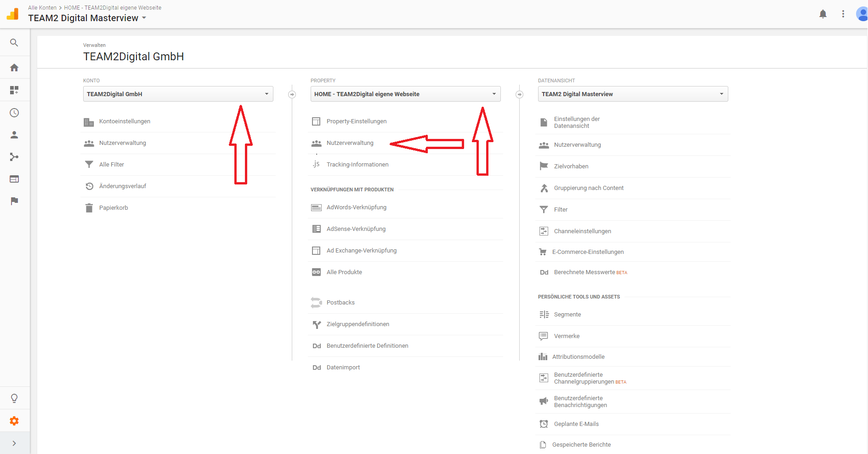Open the notifications bell icon

click(x=823, y=14)
